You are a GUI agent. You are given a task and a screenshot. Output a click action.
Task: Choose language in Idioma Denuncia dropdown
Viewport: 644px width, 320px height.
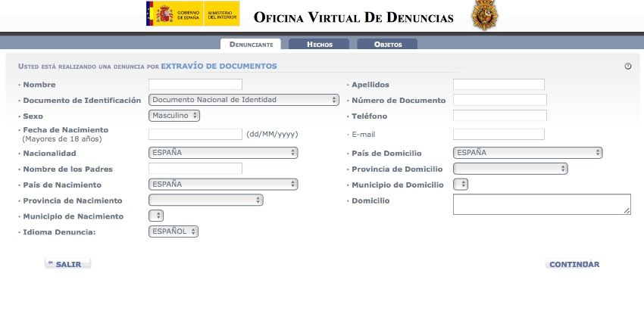(x=174, y=231)
